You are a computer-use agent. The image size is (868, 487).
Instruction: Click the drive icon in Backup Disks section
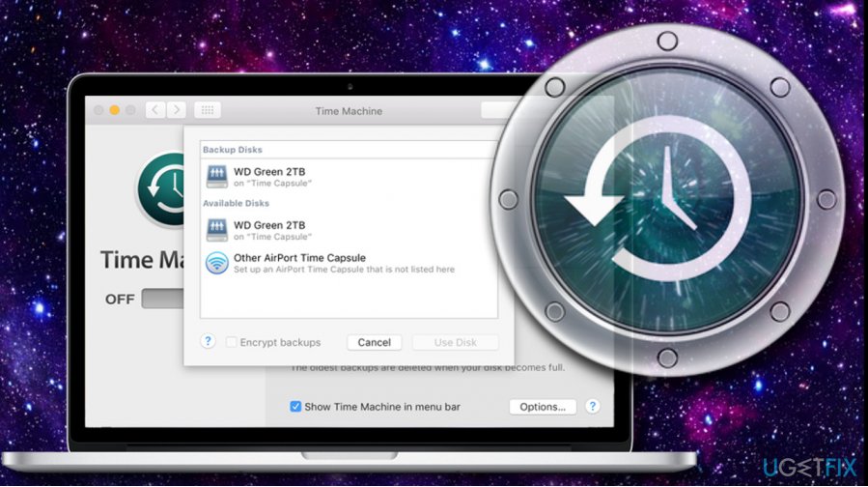pyautogui.click(x=216, y=177)
